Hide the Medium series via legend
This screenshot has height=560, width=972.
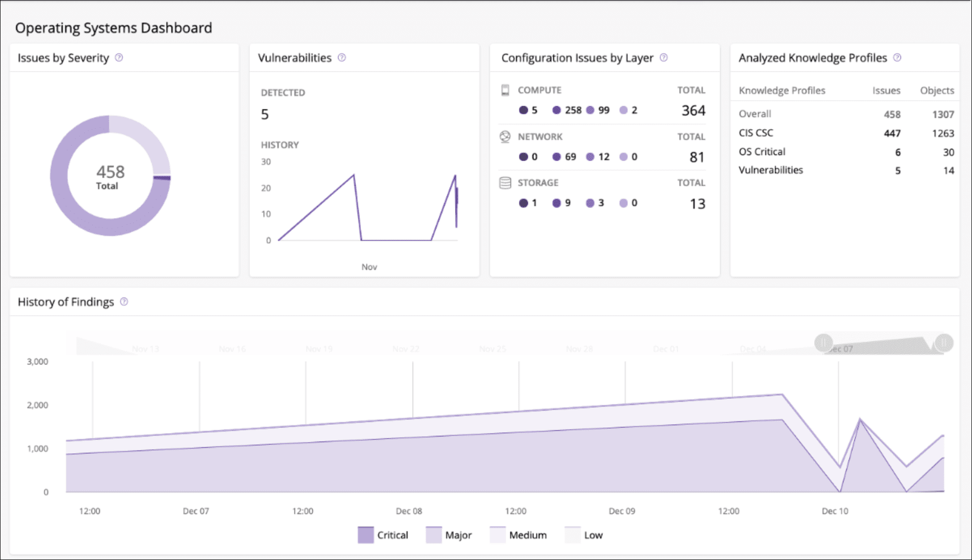point(498,535)
